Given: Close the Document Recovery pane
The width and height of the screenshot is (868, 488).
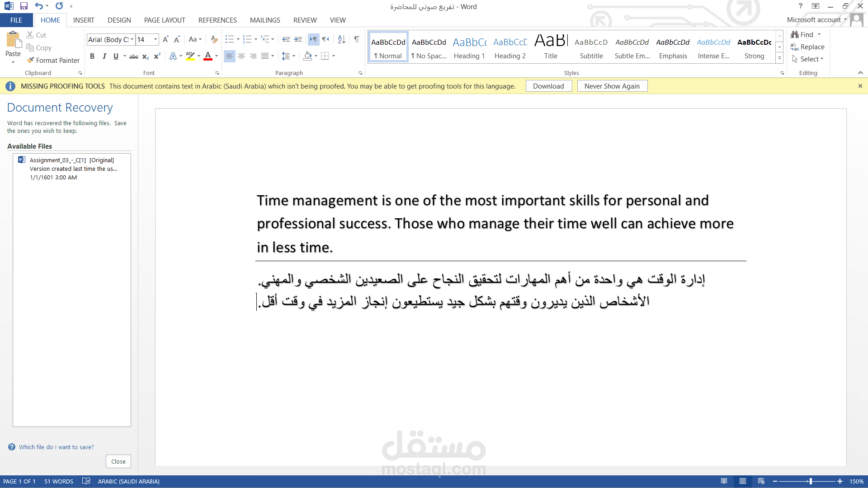Looking at the screenshot, I should 118,461.
